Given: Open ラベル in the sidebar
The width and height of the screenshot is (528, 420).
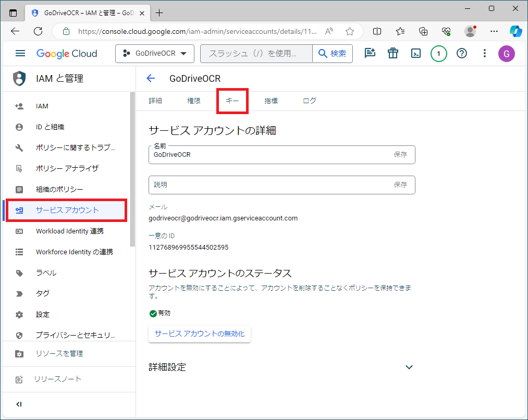Looking at the screenshot, I should [66, 273].
